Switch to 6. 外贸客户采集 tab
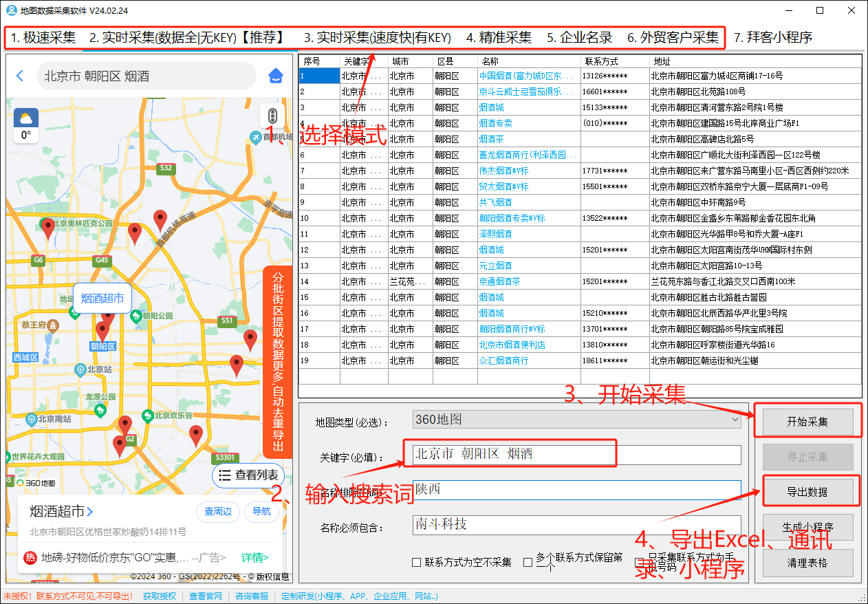The width and height of the screenshot is (868, 604). pos(673,38)
